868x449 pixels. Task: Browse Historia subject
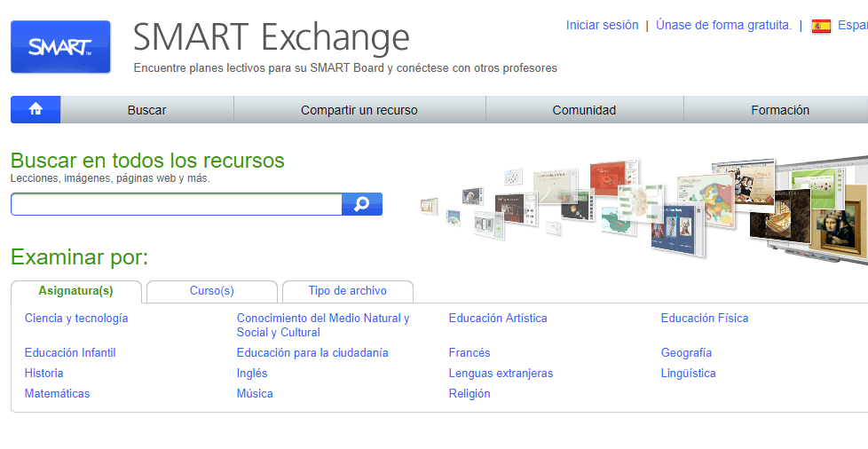tap(43, 374)
